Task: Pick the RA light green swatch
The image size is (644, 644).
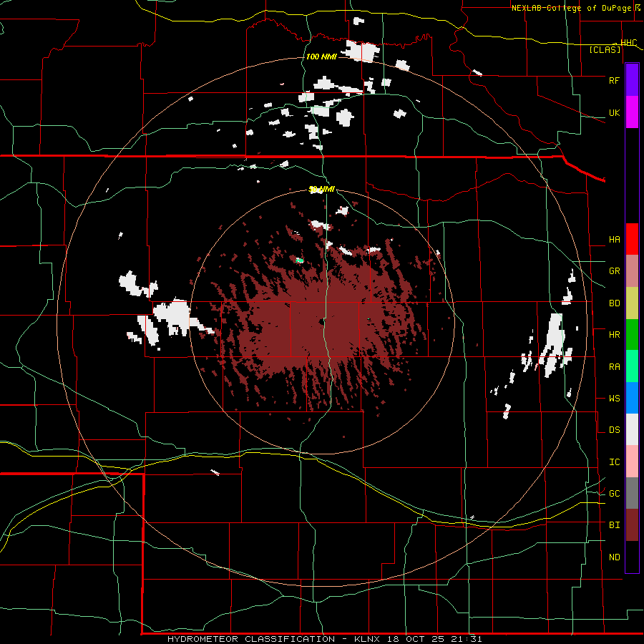Action: (x=632, y=366)
